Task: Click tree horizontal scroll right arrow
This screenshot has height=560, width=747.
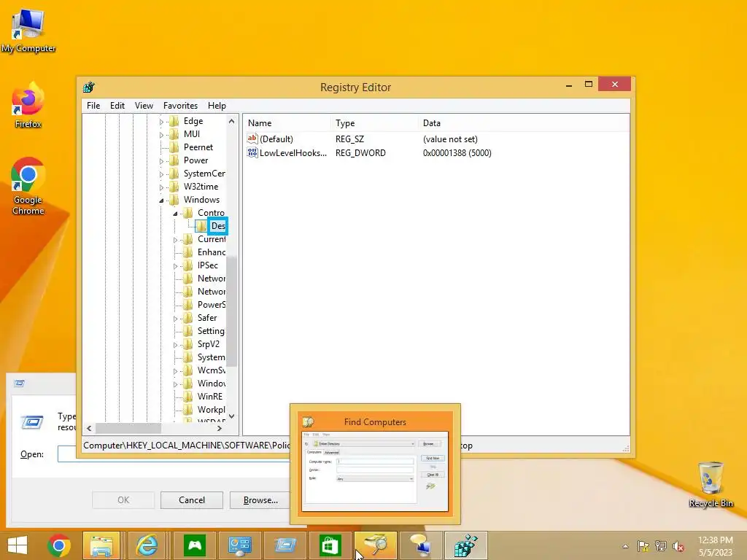Action: (219, 428)
